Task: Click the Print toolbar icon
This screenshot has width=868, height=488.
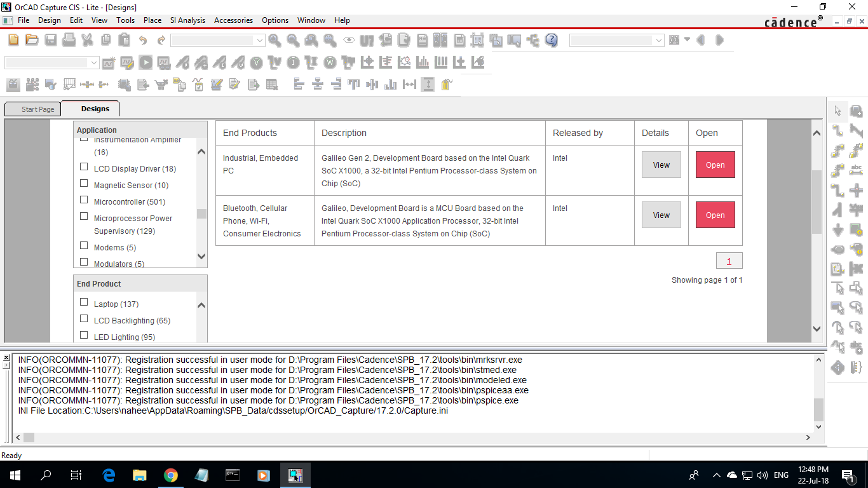Action: click(x=69, y=40)
